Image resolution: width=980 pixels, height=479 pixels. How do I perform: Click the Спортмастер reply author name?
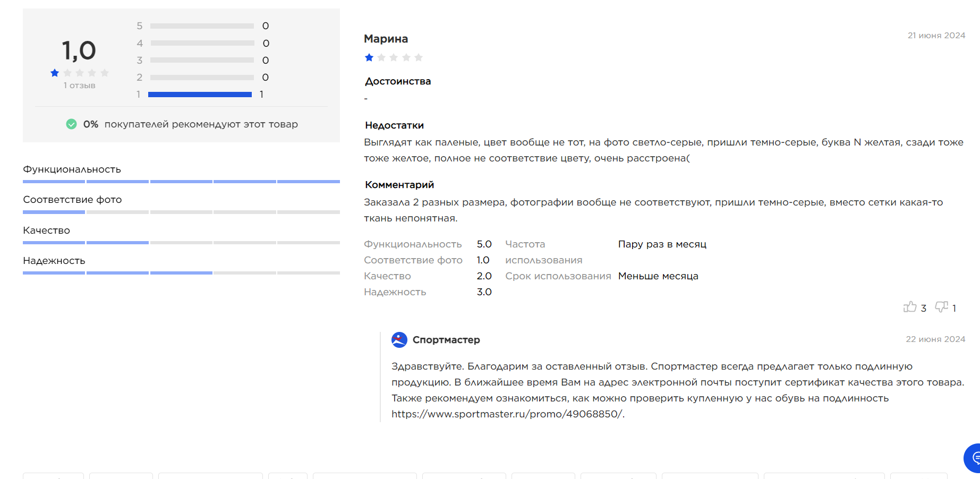[446, 340]
